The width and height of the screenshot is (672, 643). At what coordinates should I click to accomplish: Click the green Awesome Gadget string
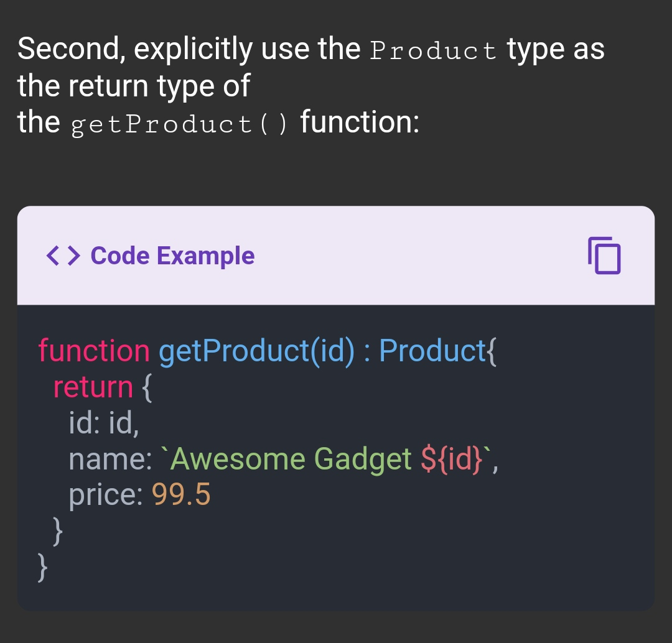click(x=286, y=460)
